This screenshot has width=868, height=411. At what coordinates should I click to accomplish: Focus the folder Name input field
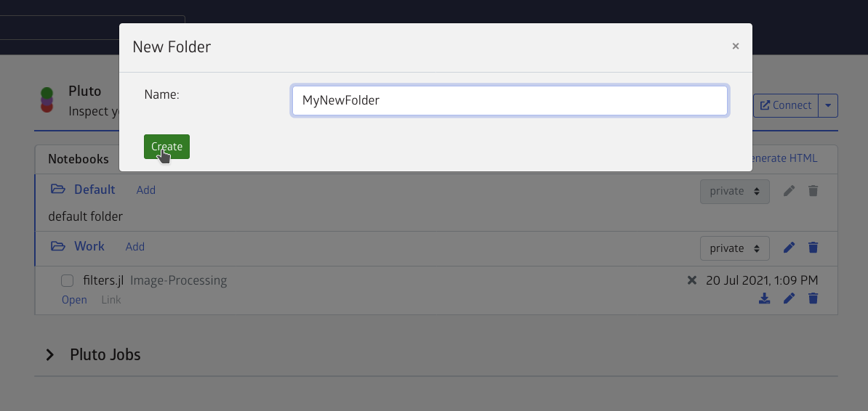point(510,101)
